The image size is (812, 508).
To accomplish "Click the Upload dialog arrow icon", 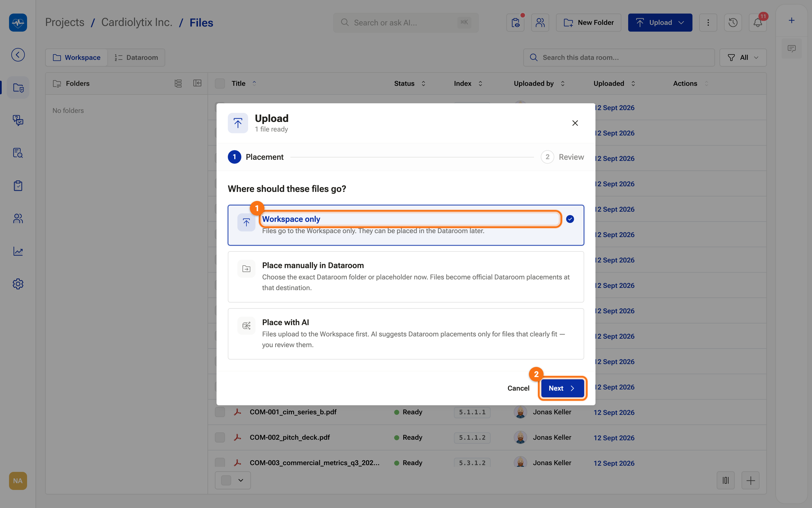I will coord(238,123).
